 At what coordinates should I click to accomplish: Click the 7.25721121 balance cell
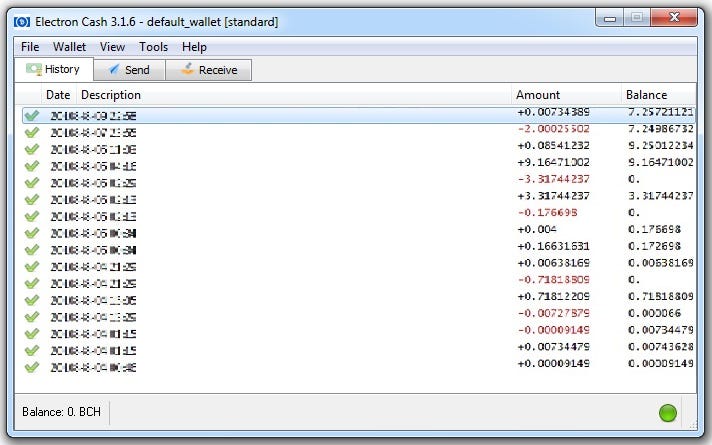coord(661,112)
